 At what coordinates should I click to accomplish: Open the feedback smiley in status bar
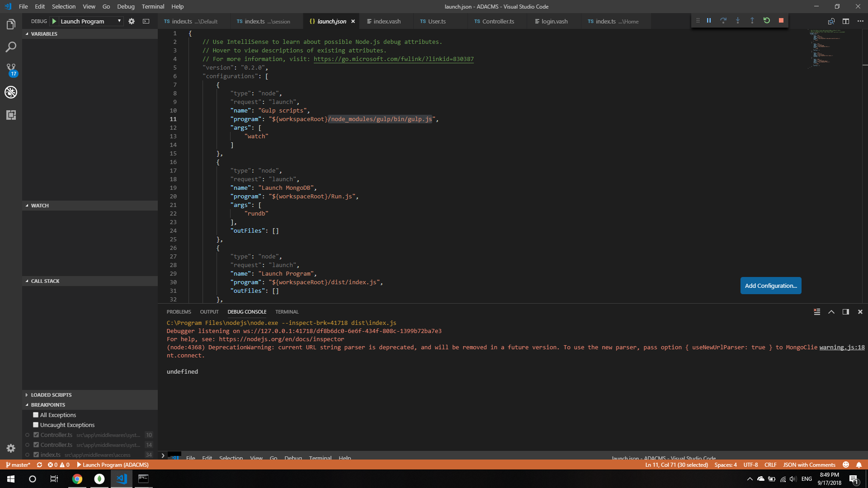[x=846, y=465]
